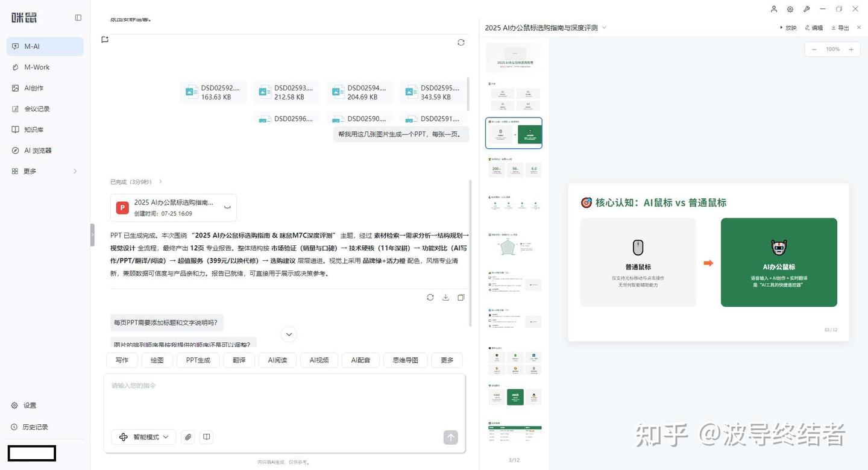Open the user account icon
The width and height of the screenshot is (868, 470).
click(x=774, y=9)
